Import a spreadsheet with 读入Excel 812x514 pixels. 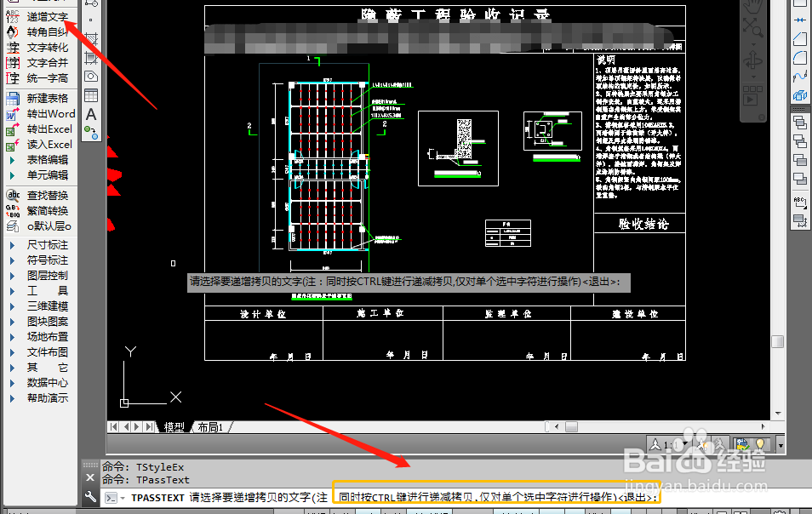tap(39, 145)
